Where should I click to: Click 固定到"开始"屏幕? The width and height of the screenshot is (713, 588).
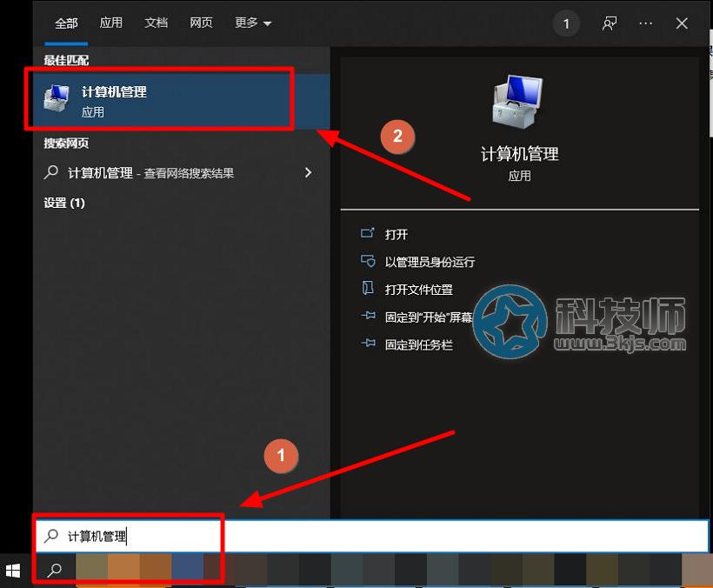coord(429,317)
